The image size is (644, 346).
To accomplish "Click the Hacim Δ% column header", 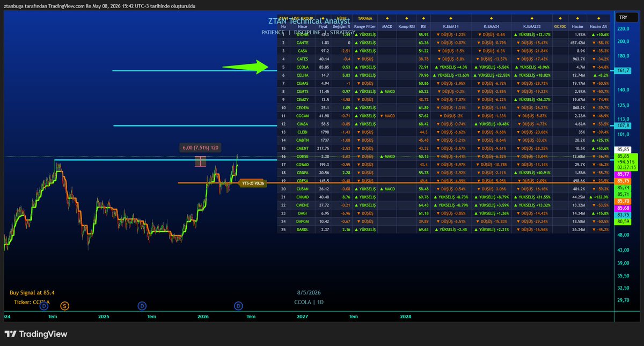I will pyautogui.click(x=598, y=26).
